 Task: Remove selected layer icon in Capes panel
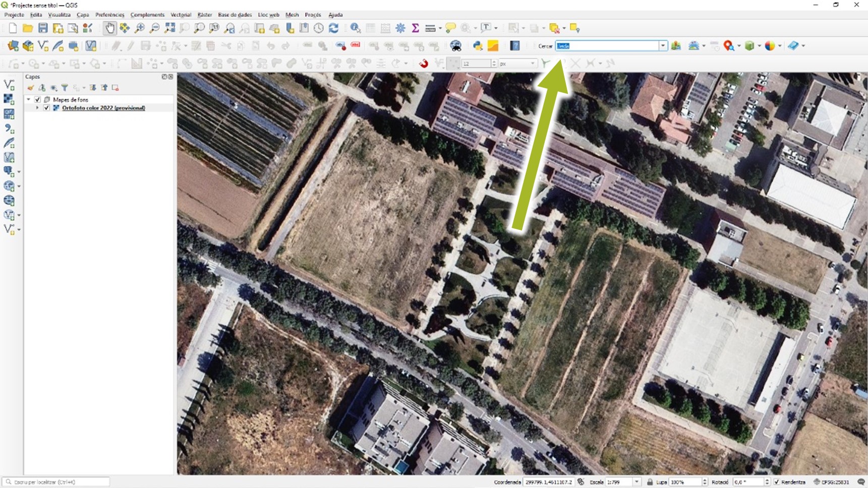115,88
